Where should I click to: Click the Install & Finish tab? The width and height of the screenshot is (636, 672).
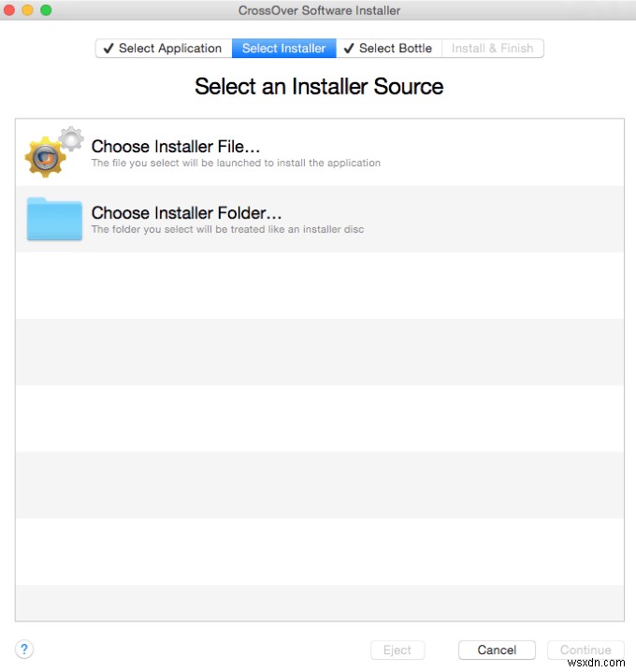[492, 49]
